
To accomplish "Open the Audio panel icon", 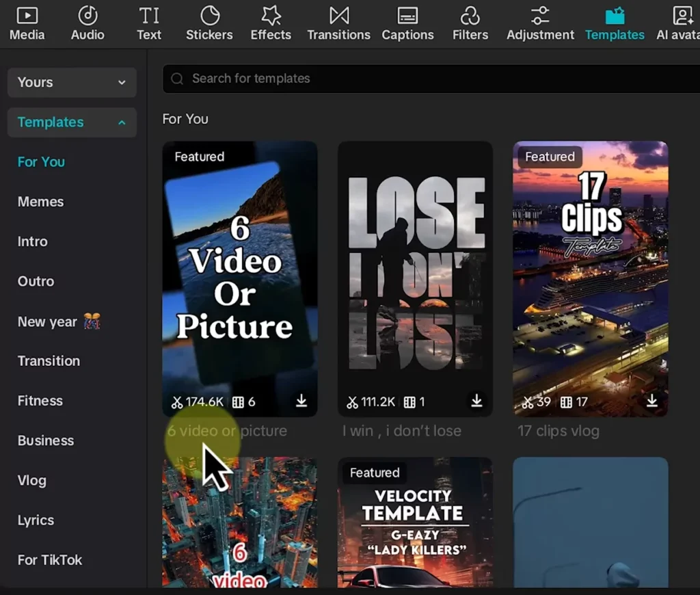I will pyautogui.click(x=87, y=16).
